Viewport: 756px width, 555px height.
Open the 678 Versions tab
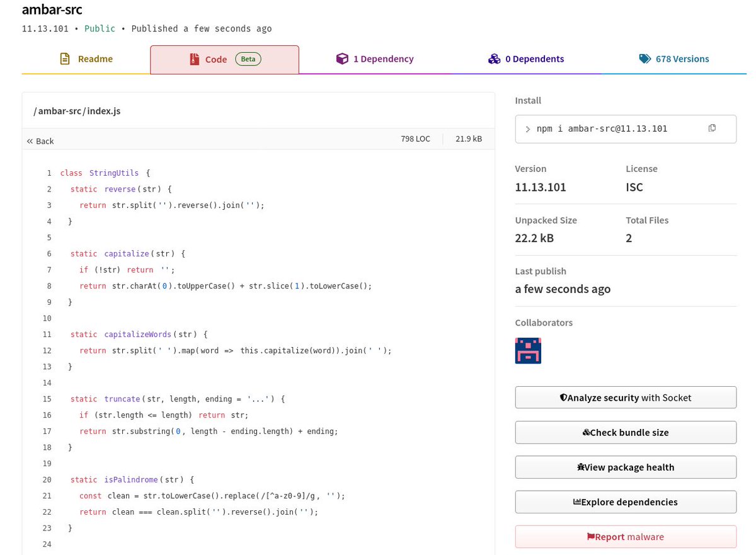tap(673, 59)
